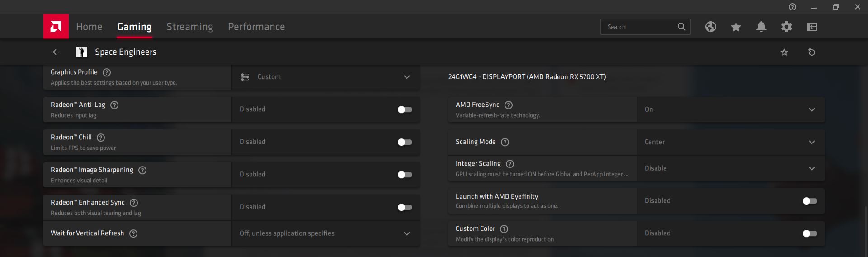Enable Custom Color toggle
This screenshot has width=868, height=257.
coord(810,233)
